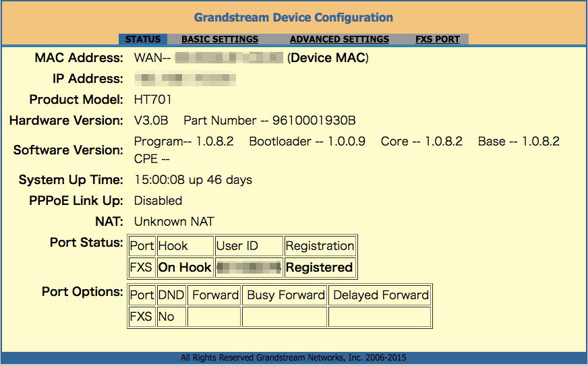The image size is (588, 366).
Task: Click the Software Version label
Action: coord(68,150)
